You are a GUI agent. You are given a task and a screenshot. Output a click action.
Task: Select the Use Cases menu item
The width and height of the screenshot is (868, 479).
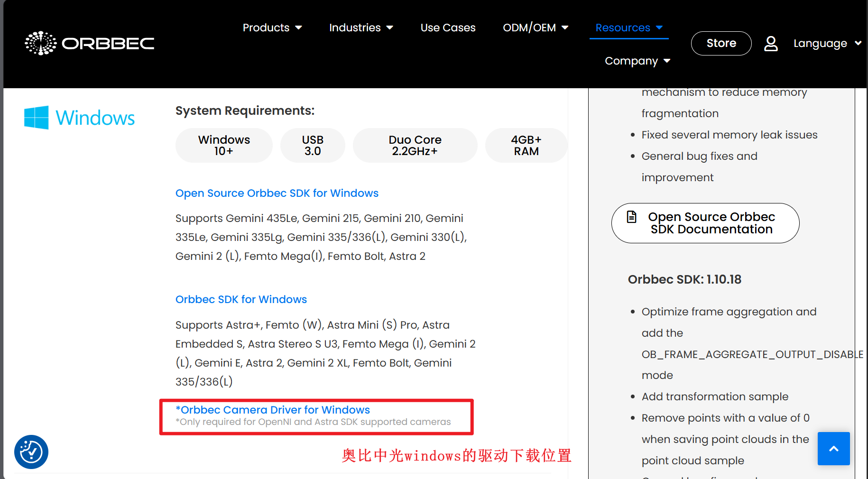[x=448, y=28]
